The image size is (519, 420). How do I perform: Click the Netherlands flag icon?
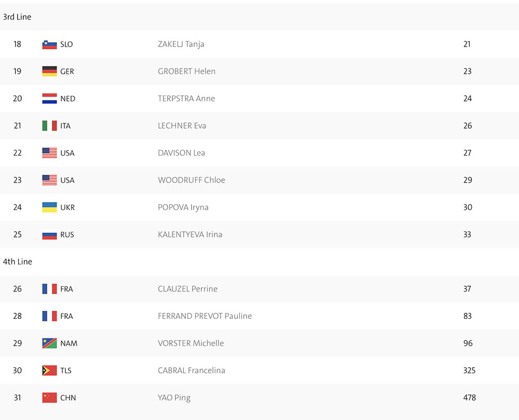49,99
